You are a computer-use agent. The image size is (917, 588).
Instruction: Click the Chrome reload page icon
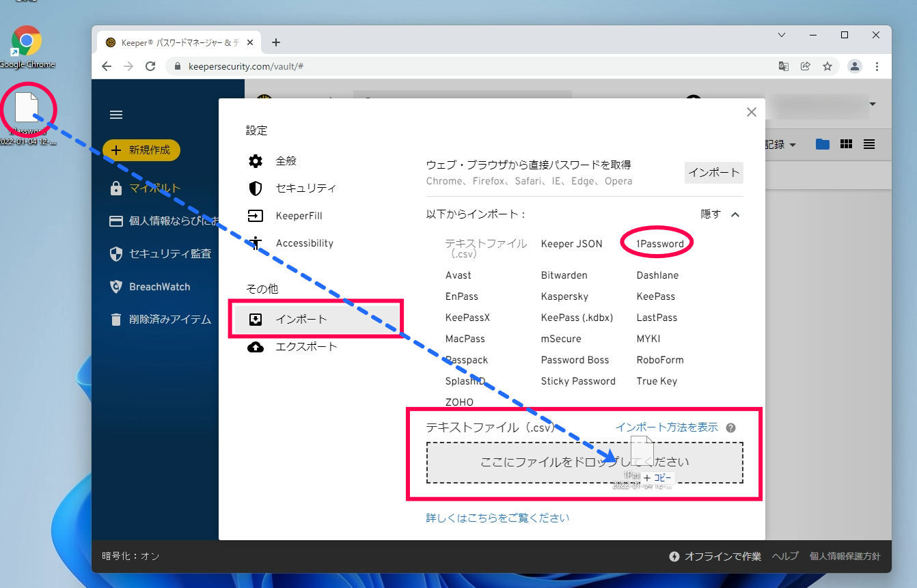(150, 66)
